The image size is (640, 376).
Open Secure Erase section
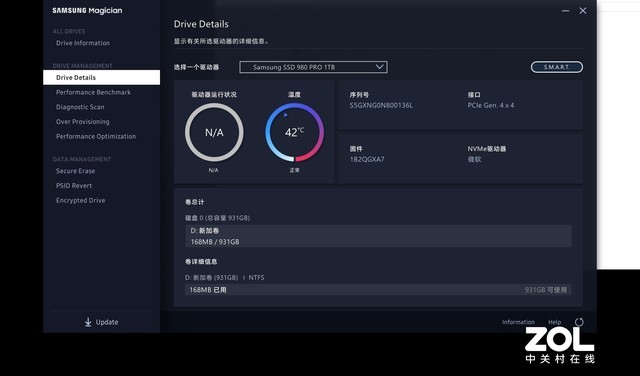tap(76, 171)
